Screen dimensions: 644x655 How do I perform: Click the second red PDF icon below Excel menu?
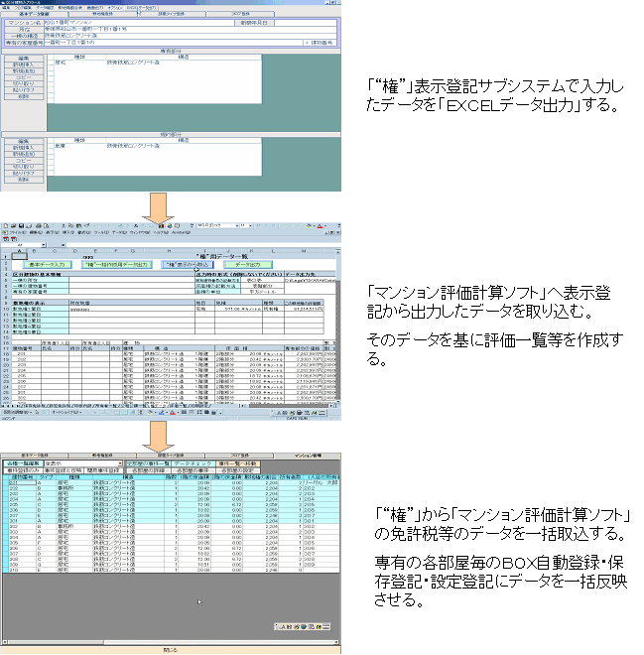tap(13, 239)
